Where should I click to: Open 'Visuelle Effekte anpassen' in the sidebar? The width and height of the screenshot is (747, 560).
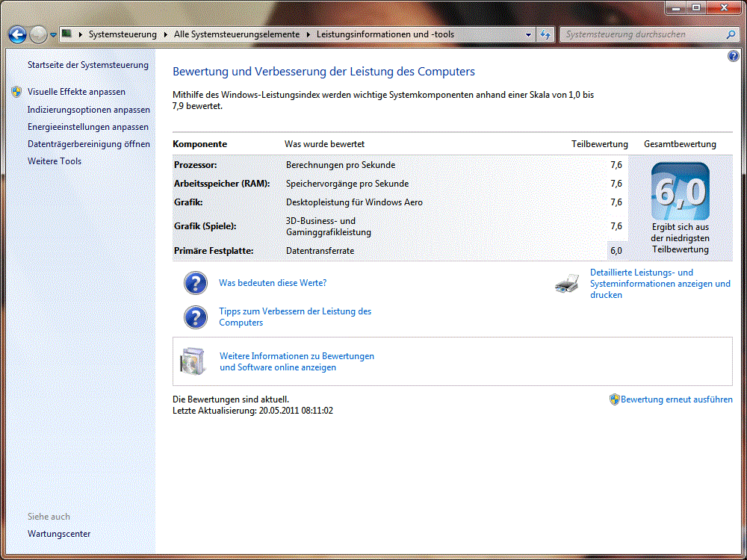click(x=76, y=92)
